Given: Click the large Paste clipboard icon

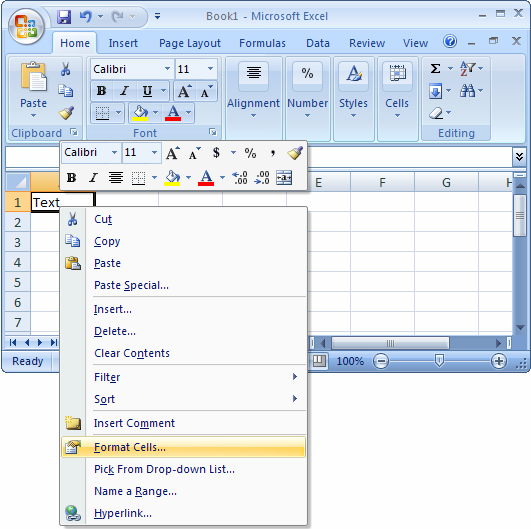Looking at the screenshot, I should point(33,77).
